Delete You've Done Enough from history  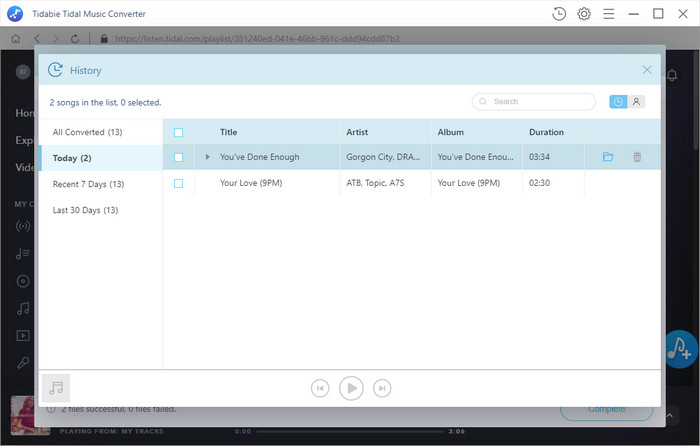click(637, 157)
